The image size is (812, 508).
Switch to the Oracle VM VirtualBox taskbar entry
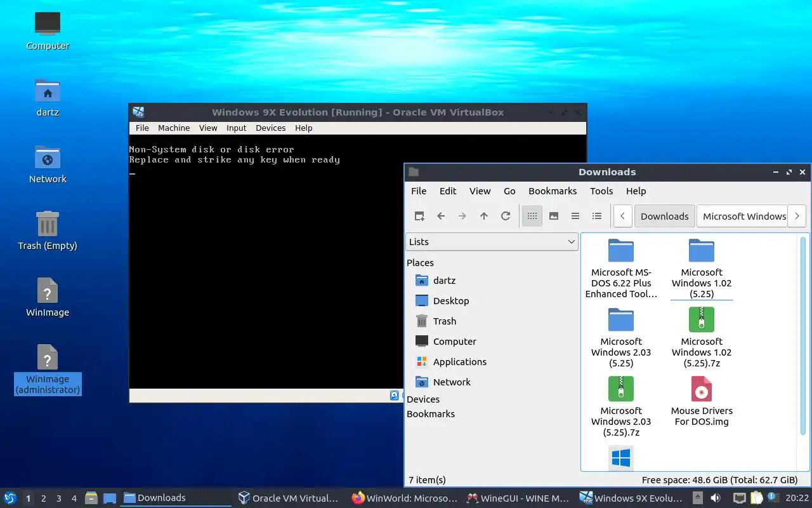(289, 498)
